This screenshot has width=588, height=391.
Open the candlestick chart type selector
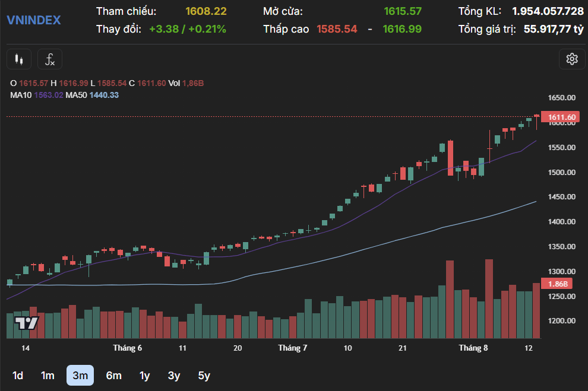pos(19,59)
